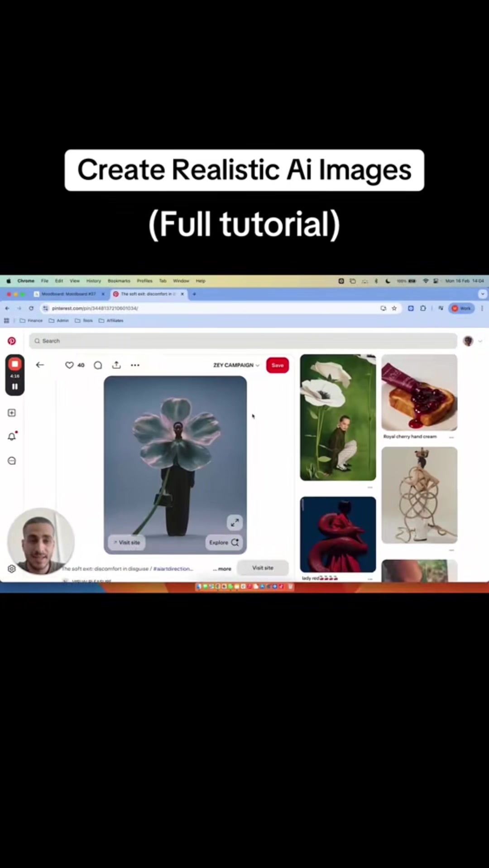Open the Work profile chip in Chrome
This screenshot has width=489, height=868.
point(461,308)
